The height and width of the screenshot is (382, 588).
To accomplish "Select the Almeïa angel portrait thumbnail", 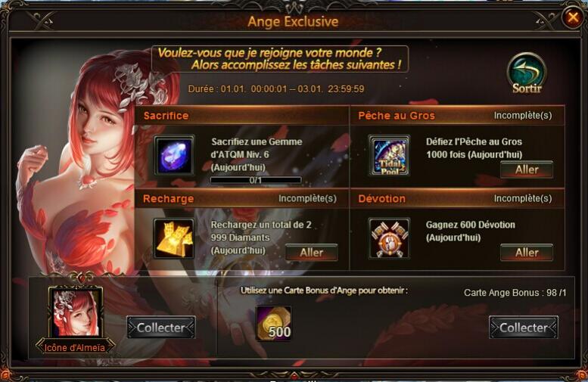I will 76,312.
